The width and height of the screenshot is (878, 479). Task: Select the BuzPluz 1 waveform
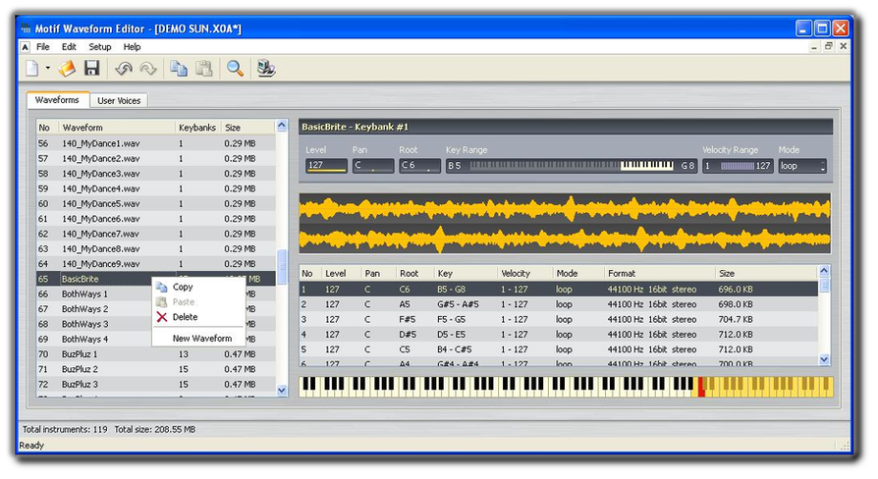coord(156,354)
